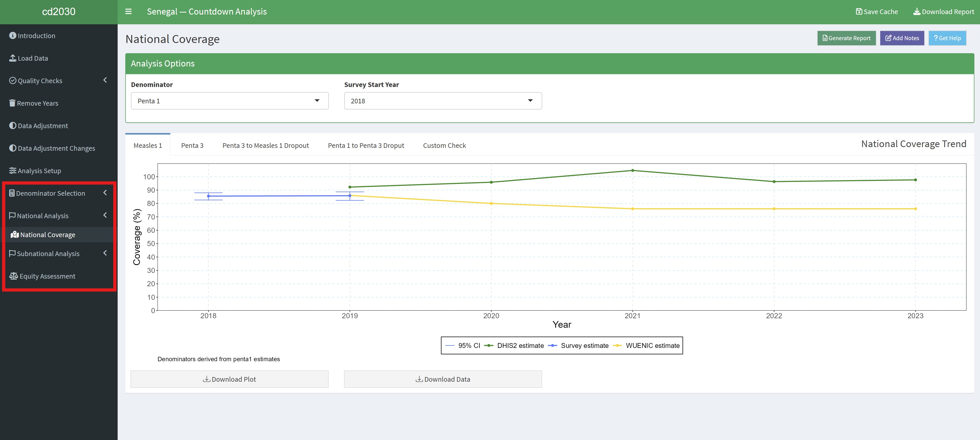The image size is (980, 440).
Task: Select National Coverage in the sidebar
Action: tap(47, 235)
